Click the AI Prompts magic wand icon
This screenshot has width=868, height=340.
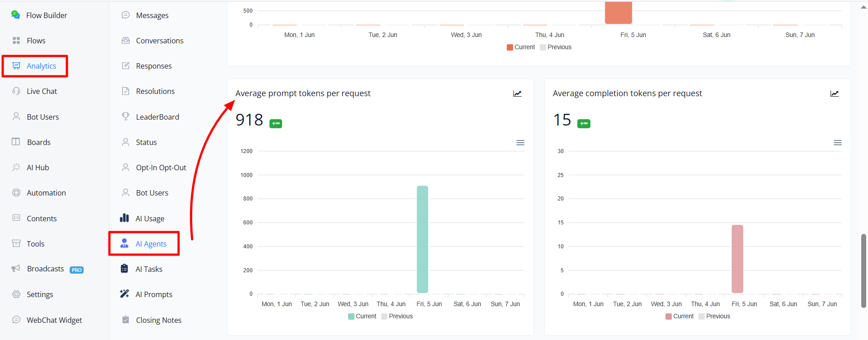point(124,294)
